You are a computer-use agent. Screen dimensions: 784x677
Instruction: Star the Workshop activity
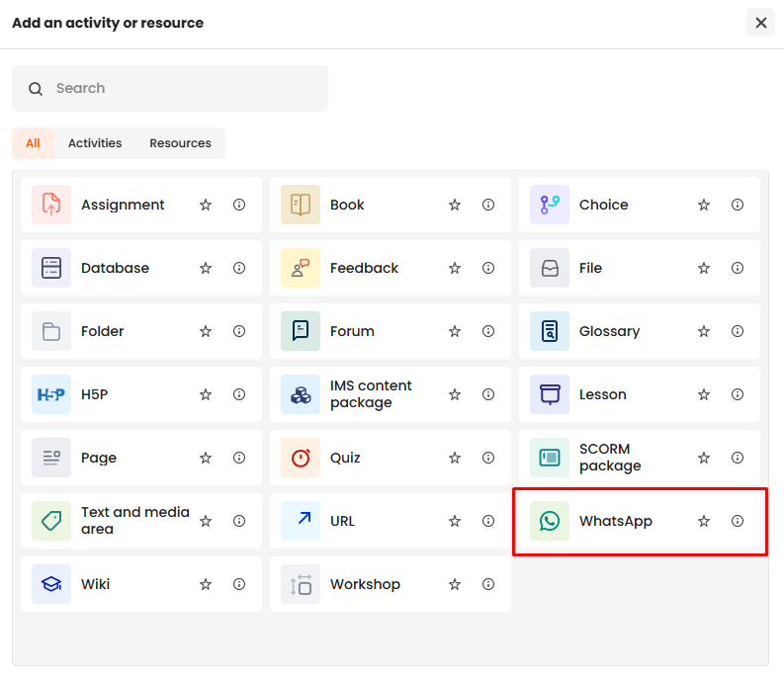(455, 584)
